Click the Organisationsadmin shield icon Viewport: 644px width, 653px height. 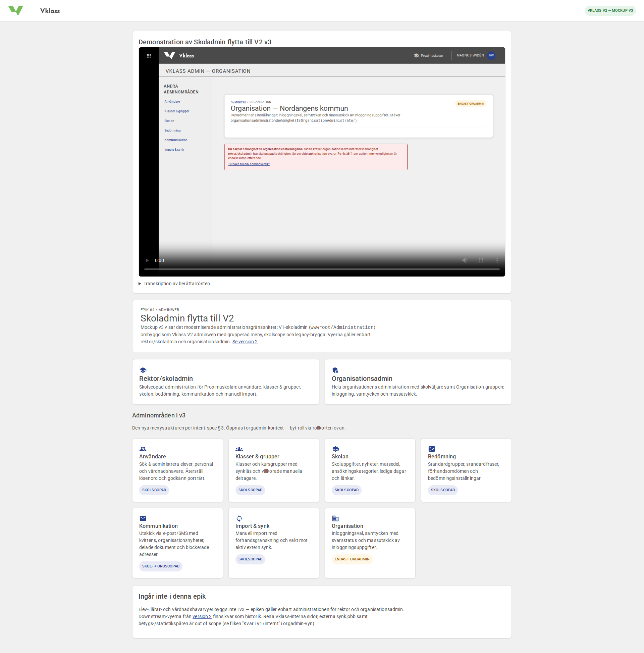(x=335, y=370)
